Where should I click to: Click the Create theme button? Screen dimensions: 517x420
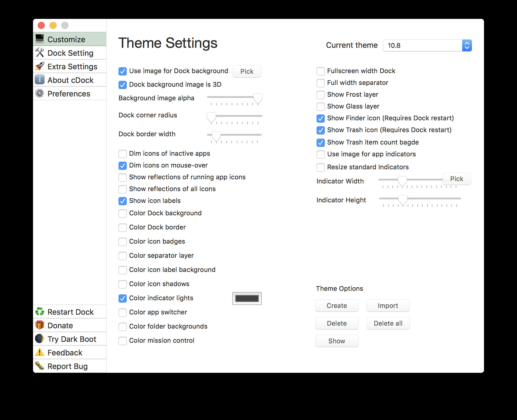337,306
